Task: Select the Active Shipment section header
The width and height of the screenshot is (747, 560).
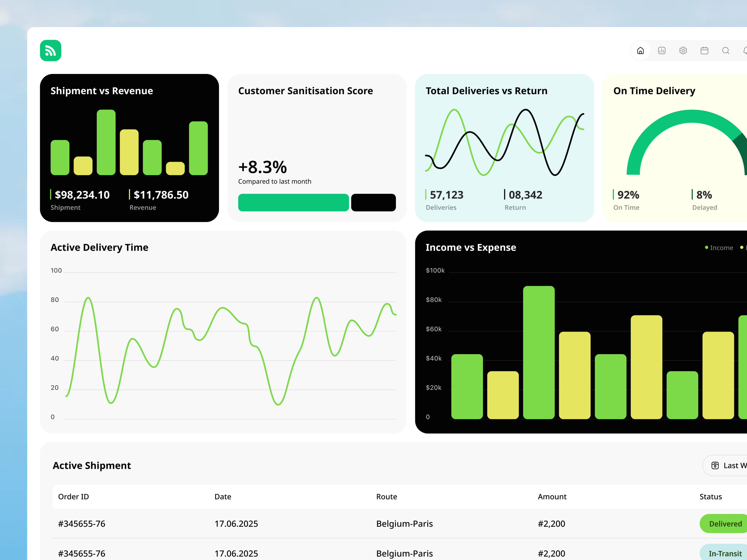Action: click(92, 465)
